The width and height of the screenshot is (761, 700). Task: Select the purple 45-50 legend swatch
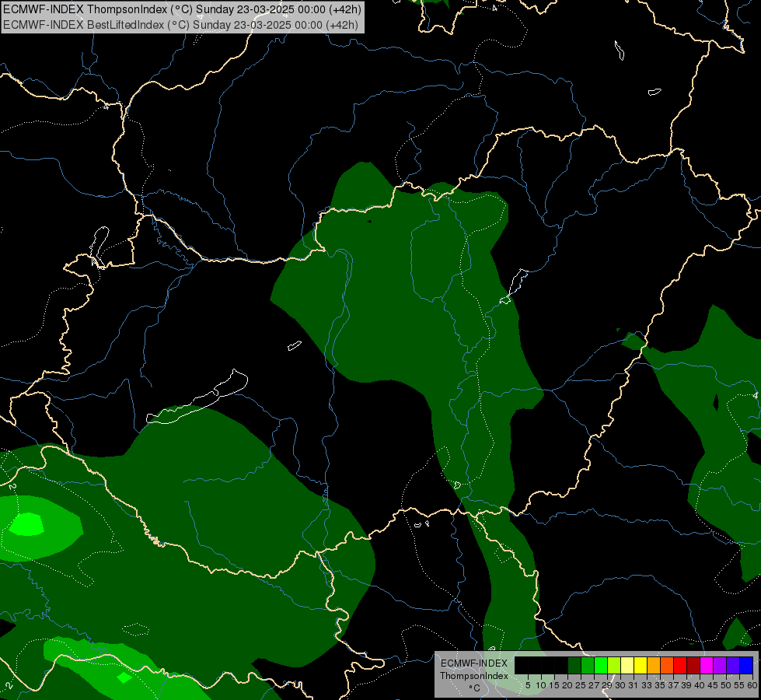pos(720,665)
